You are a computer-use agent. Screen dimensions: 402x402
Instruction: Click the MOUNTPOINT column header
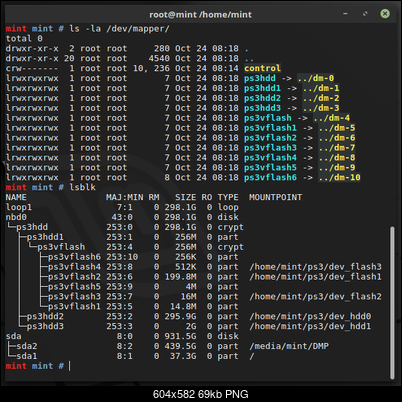click(275, 197)
